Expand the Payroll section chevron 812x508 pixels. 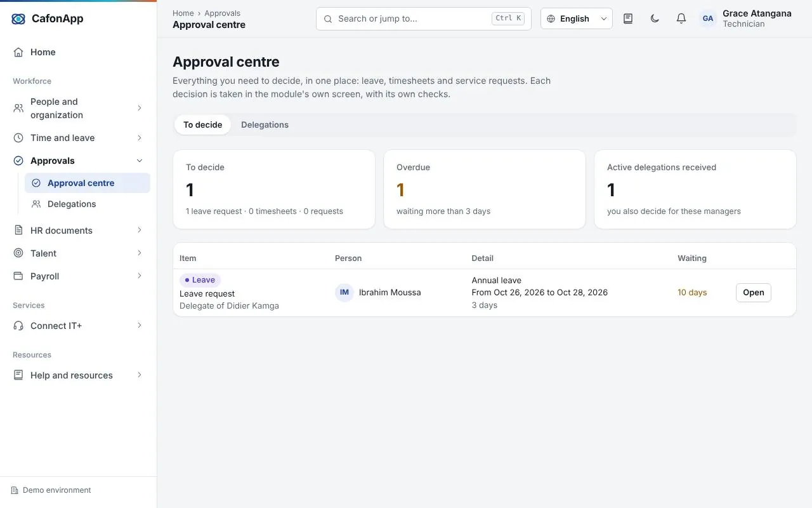(x=140, y=276)
